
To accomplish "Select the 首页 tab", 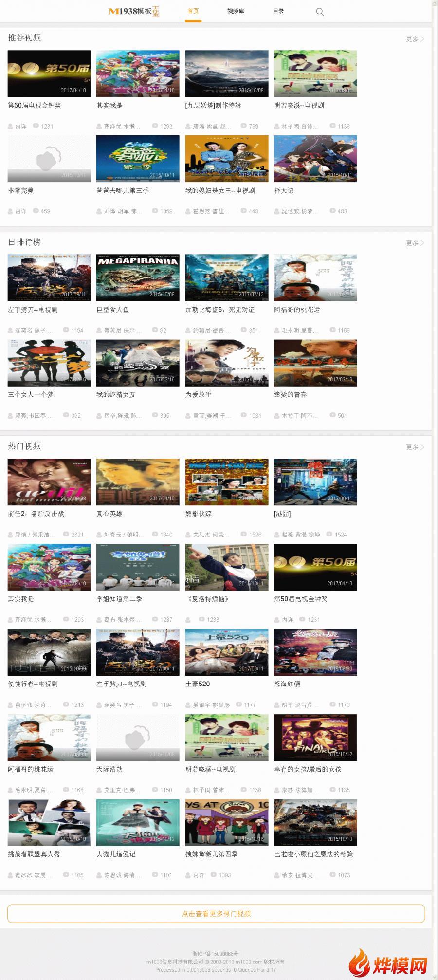I will coord(193,11).
